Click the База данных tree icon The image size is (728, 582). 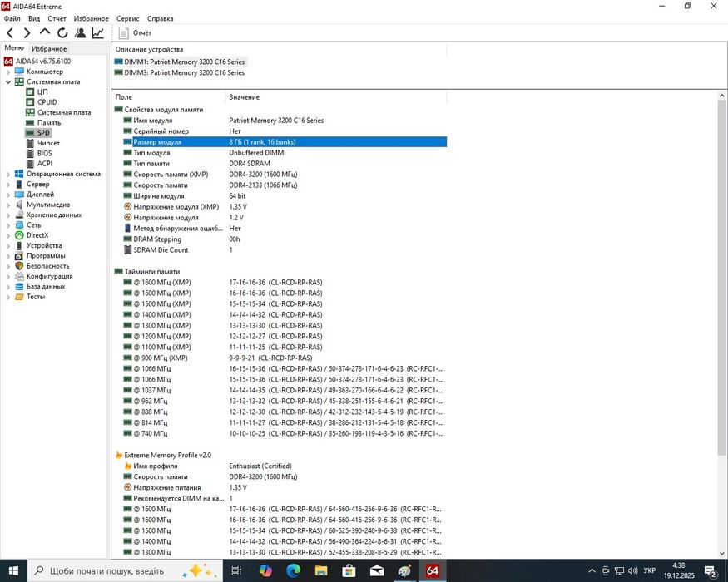pos(19,286)
